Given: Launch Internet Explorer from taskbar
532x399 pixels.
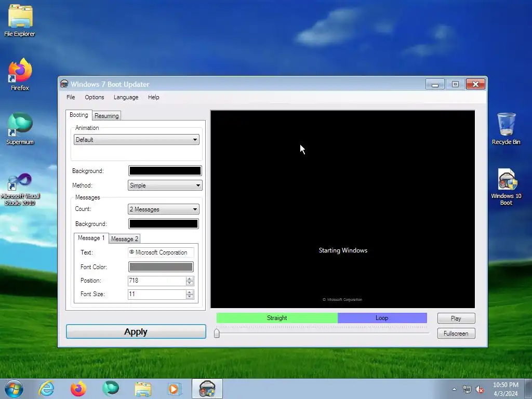Looking at the screenshot, I should pos(46,389).
